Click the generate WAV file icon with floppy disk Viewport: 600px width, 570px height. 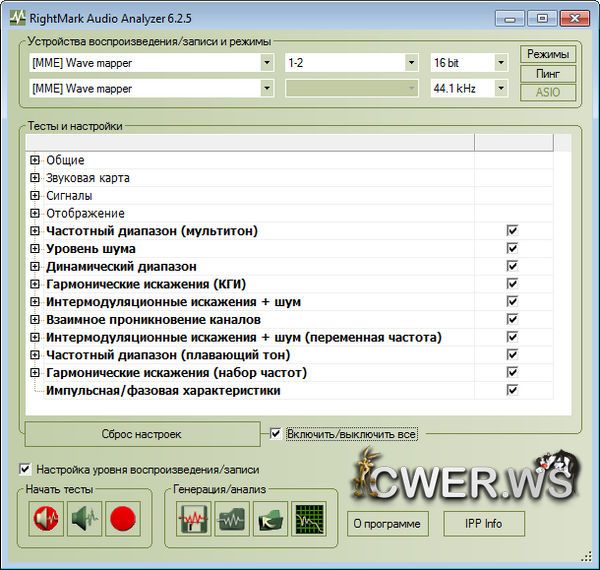coord(192,520)
